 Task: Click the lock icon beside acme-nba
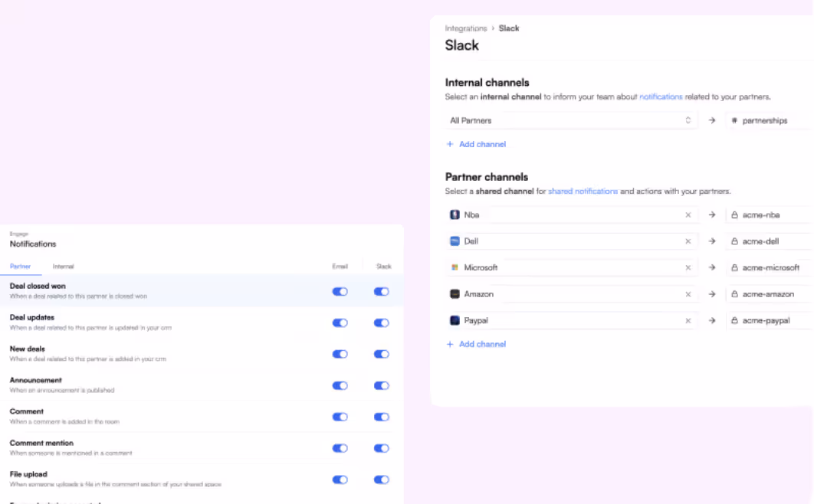[734, 214]
